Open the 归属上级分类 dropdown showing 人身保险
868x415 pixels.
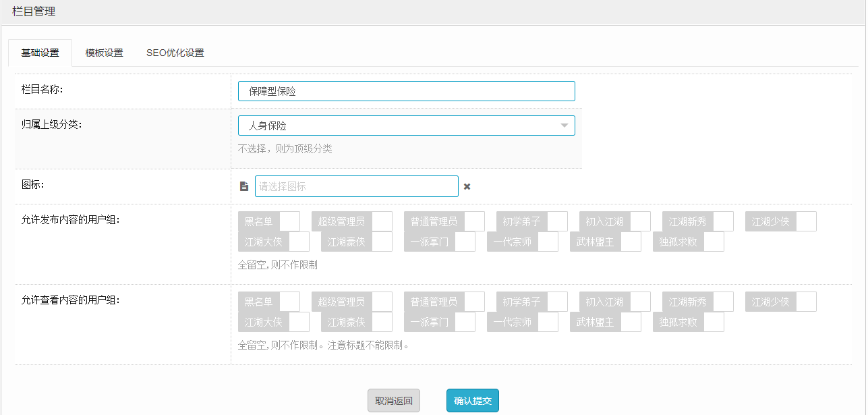pyautogui.click(x=406, y=126)
